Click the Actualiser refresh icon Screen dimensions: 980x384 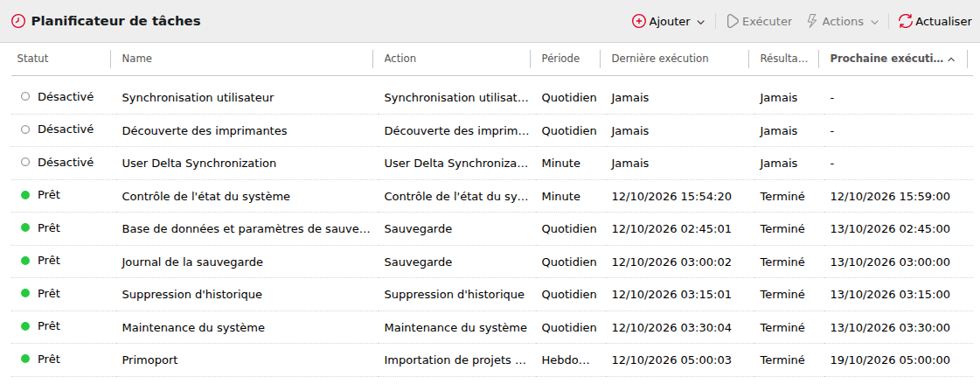click(x=905, y=21)
